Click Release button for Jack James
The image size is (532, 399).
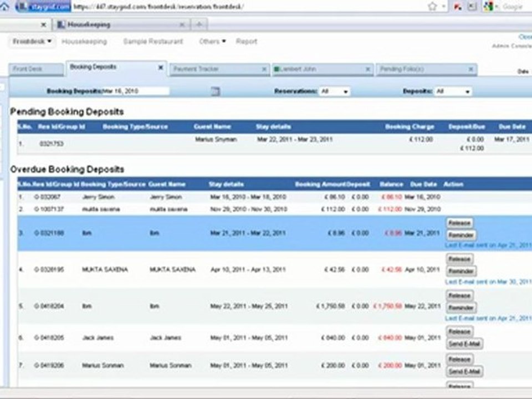pyautogui.click(x=459, y=331)
